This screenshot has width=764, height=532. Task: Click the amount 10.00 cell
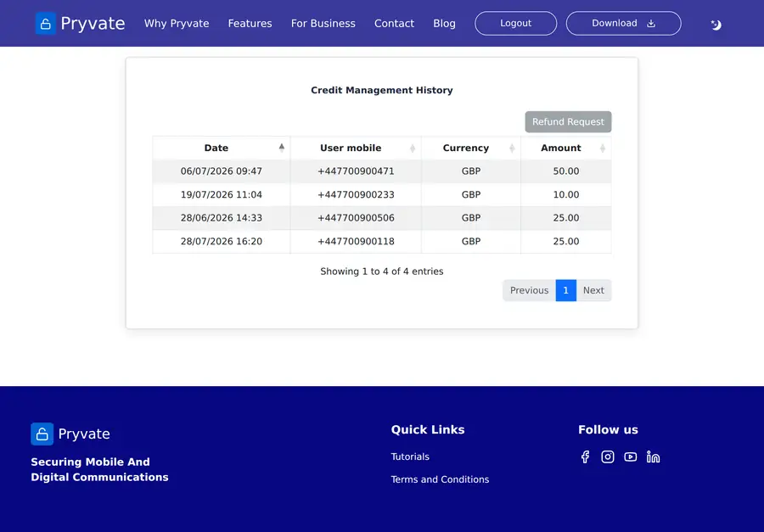pos(565,195)
